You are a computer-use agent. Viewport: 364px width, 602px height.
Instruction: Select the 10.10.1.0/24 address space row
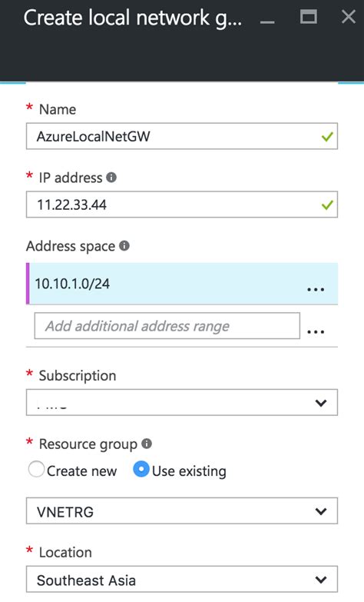(182, 284)
